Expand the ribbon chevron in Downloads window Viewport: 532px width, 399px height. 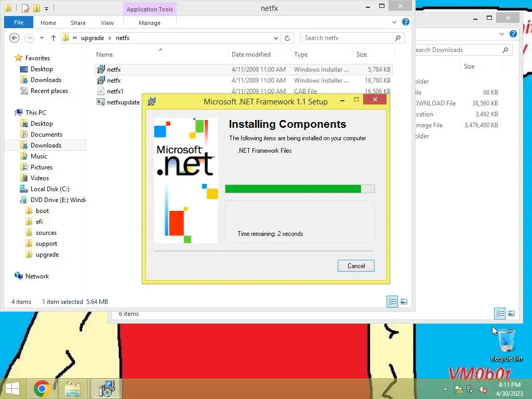[502, 34]
